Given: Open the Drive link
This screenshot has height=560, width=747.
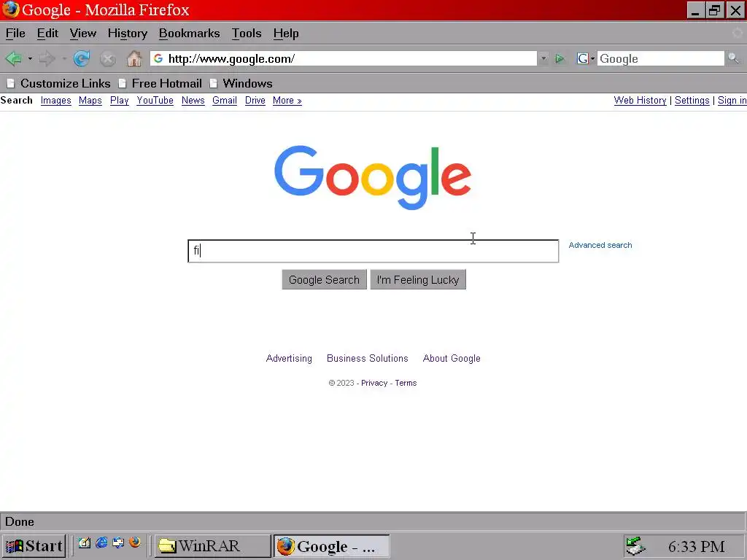Looking at the screenshot, I should [255, 101].
